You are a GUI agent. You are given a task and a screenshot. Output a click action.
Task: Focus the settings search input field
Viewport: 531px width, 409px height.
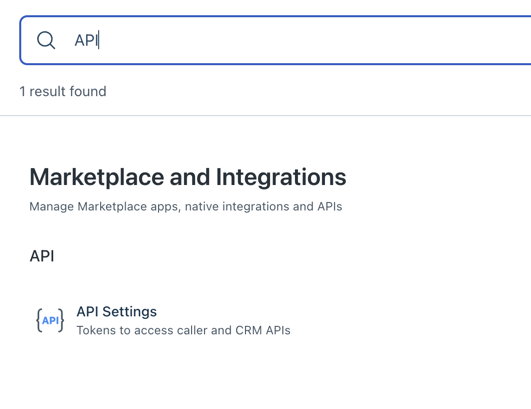(x=275, y=40)
